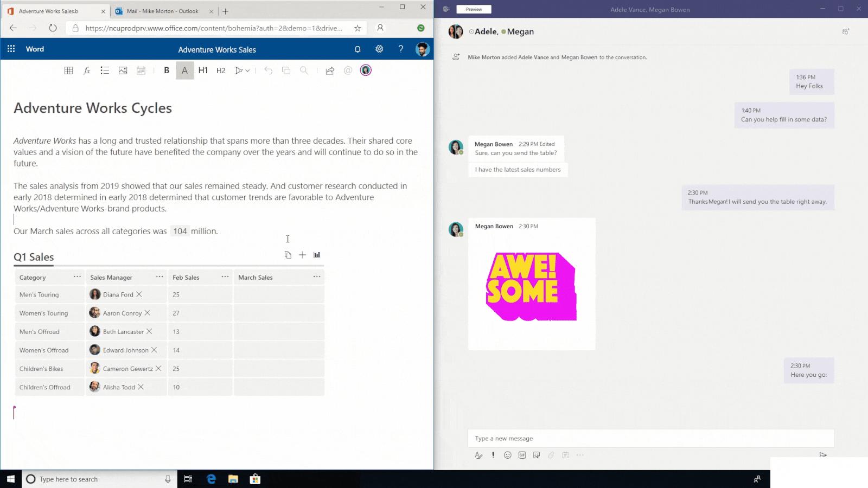The width and height of the screenshot is (868, 488).
Task: Insert a table from Word toolbar
Action: 68,70
